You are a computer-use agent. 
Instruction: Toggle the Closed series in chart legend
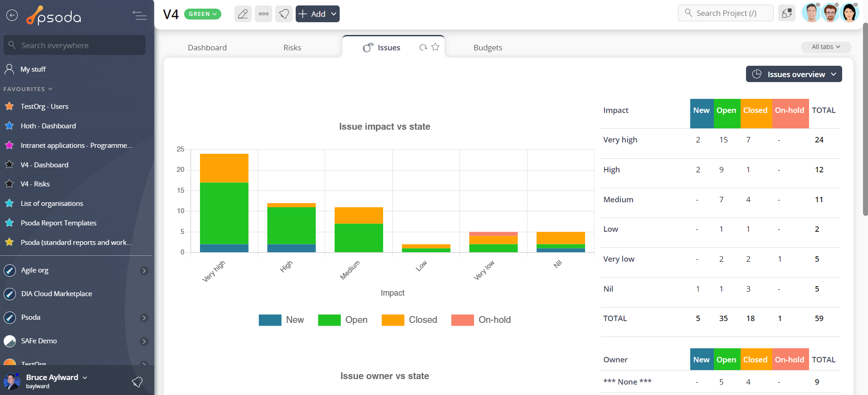click(410, 320)
